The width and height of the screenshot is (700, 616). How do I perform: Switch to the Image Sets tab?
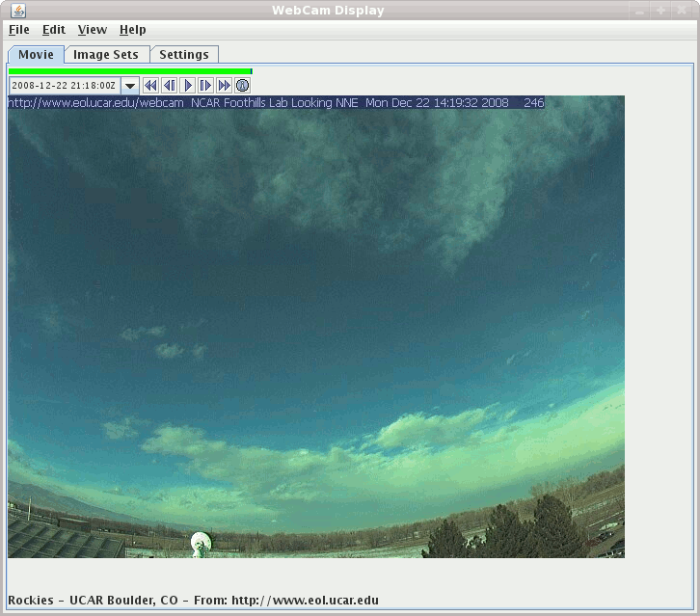tap(106, 55)
